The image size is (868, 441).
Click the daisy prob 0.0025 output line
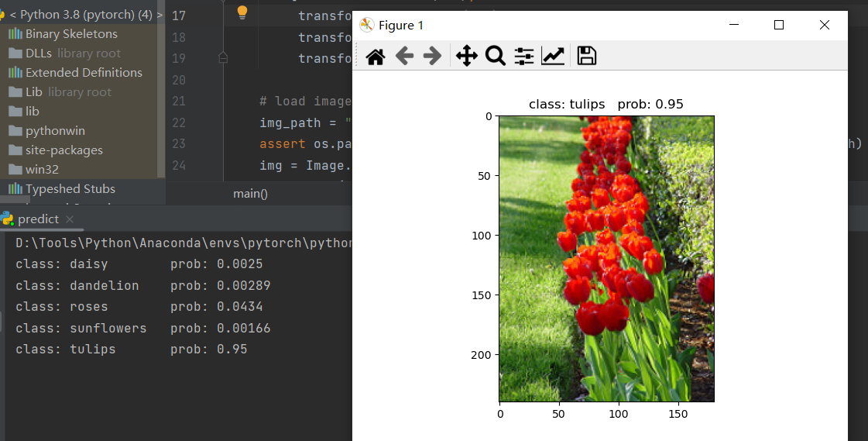click(139, 264)
